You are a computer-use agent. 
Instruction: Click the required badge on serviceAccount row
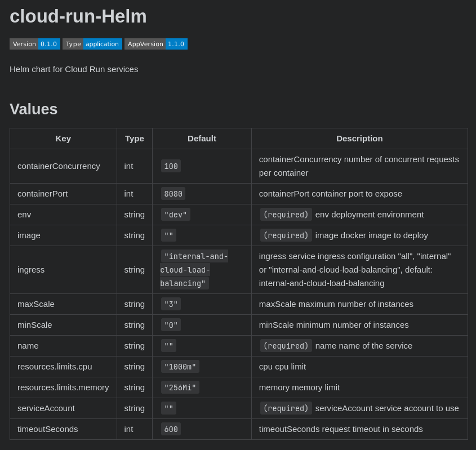point(286,408)
